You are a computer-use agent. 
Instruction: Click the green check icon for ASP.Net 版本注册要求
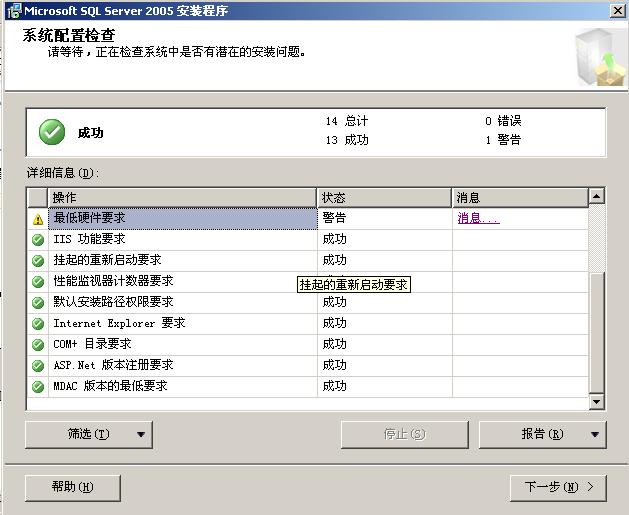click(38, 366)
